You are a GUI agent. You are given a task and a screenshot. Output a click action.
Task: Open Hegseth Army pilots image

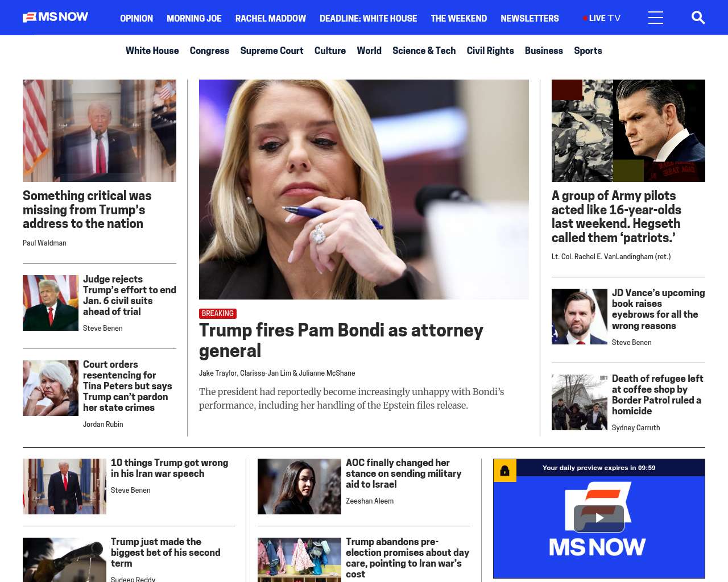pyautogui.click(x=628, y=131)
